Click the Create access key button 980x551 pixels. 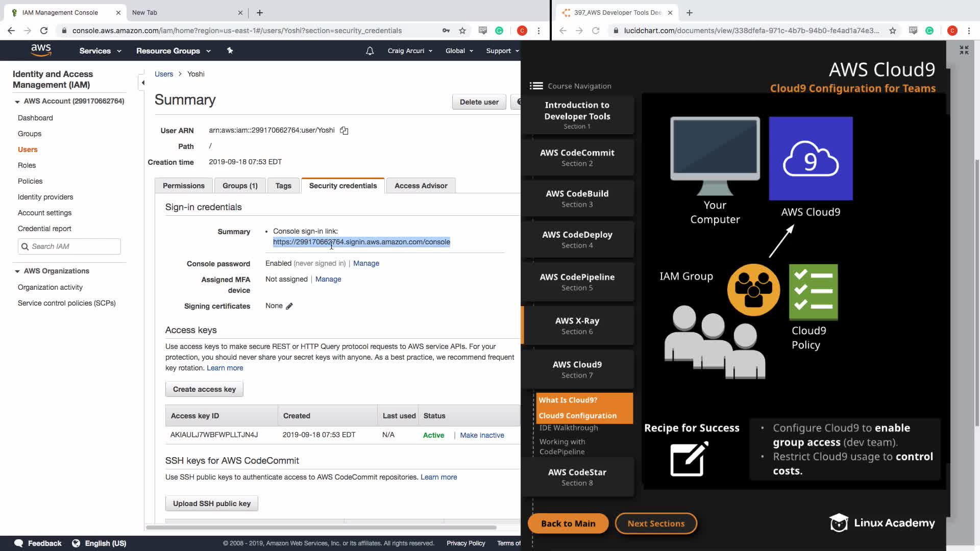204,389
